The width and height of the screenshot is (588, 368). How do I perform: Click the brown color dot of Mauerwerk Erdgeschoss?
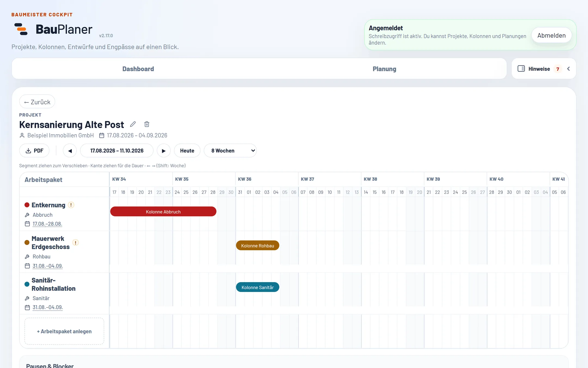27,243
